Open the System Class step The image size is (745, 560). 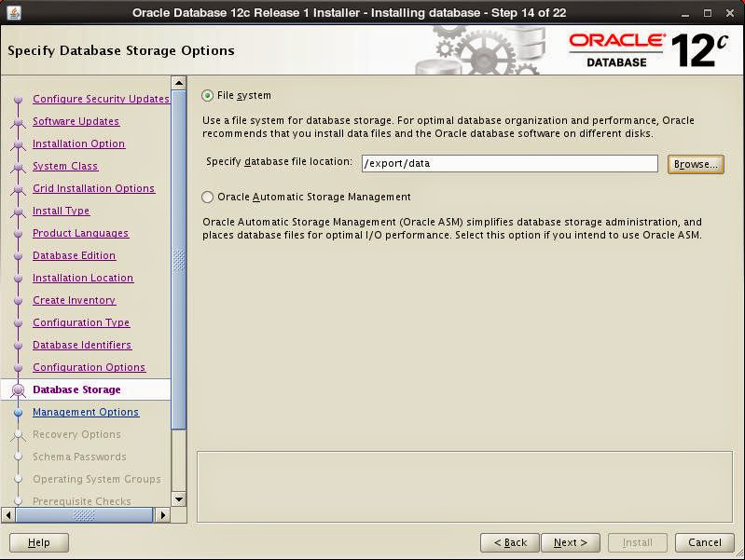[65, 166]
